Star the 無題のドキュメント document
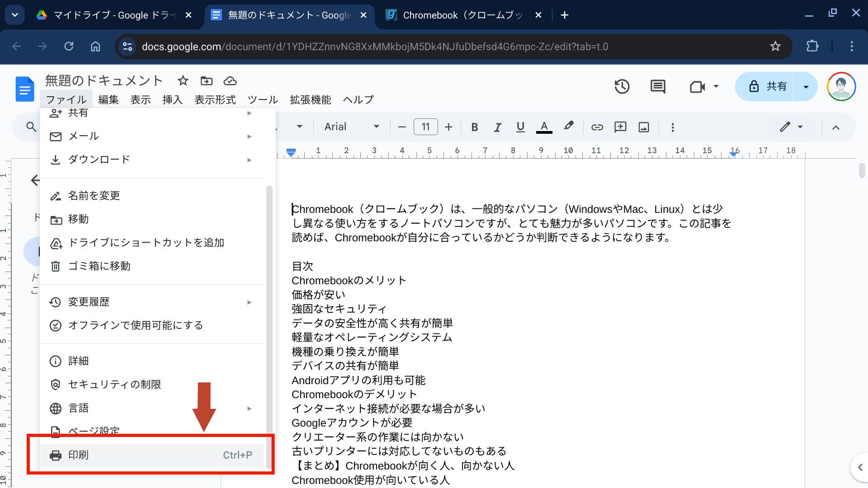The image size is (868, 488). pyautogui.click(x=183, y=81)
